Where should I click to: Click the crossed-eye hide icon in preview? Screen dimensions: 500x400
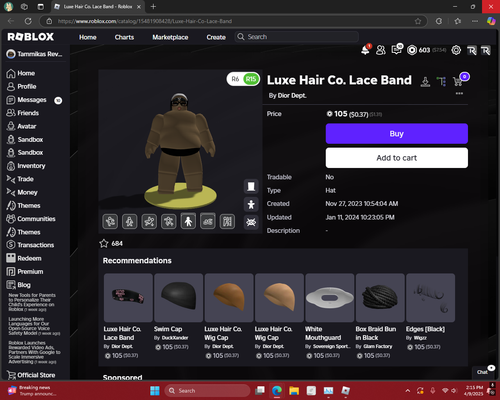coord(251,222)
